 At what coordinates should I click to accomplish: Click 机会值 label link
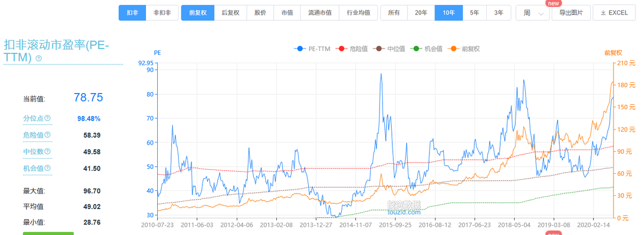33,168
